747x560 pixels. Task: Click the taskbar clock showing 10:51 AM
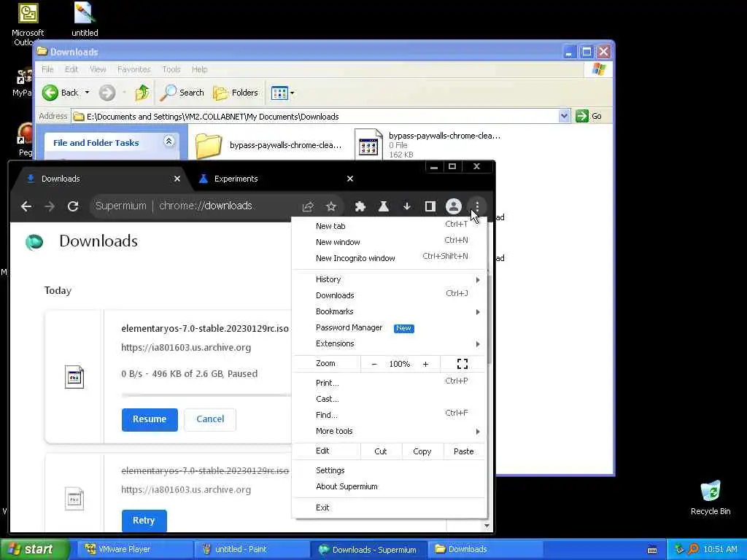pos(720,550)
